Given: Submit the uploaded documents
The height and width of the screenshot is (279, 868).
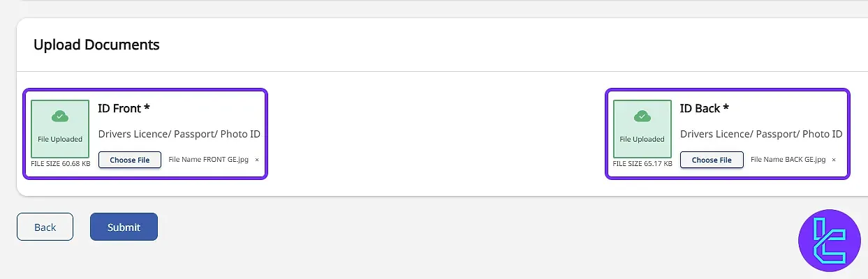Looking at the screenshot, I should 124,227.
